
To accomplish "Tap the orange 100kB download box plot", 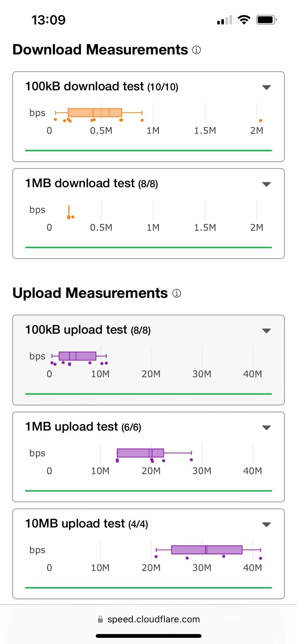I will click(x=95, y=113).
